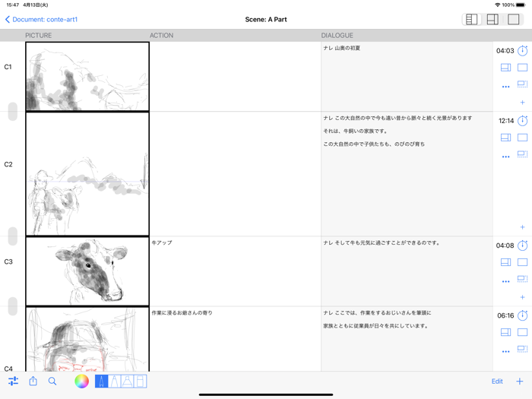Click the dashed frame icon in C2
This screenshot has width=532, height=399.
523,154
